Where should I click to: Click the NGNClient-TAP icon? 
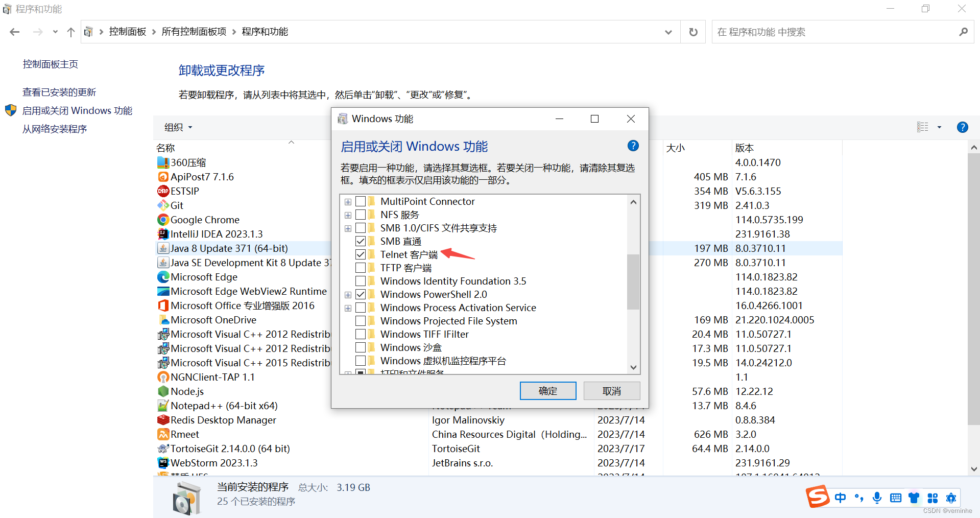(163, 377)
